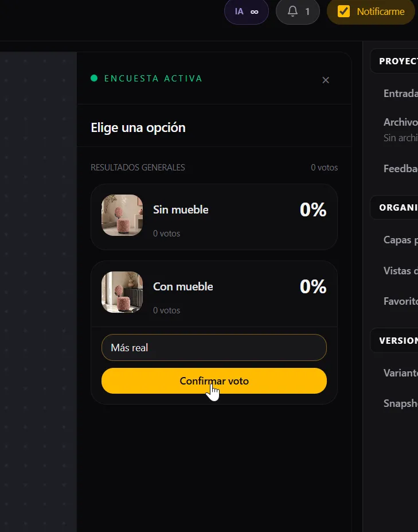The height and width of the screenshot is (532, 418).
Task: Open the Feedback sidebar item
Action: pyautogui.click(x=400, y=169)
